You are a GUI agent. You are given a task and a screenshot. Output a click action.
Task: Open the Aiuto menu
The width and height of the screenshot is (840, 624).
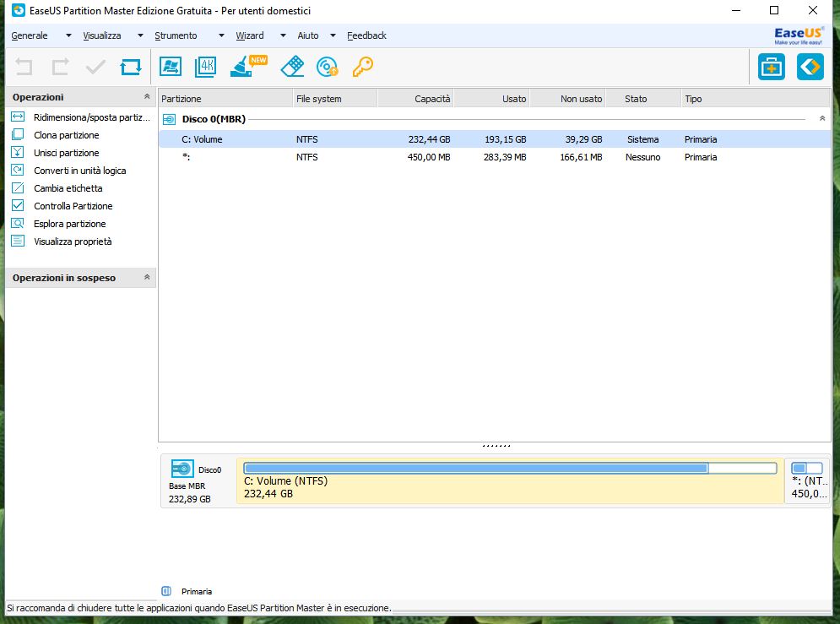(x=308, y=35)
